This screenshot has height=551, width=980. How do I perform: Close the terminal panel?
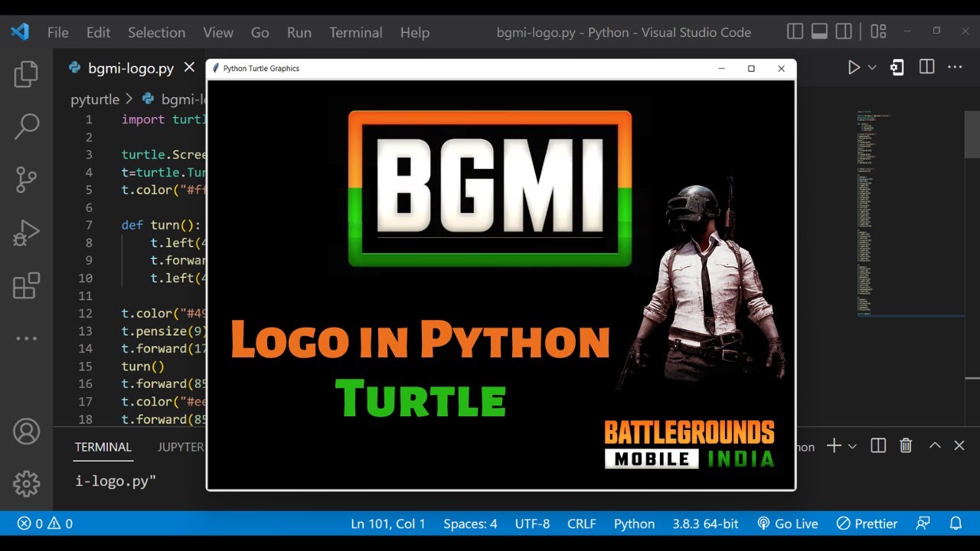[959, 445]
